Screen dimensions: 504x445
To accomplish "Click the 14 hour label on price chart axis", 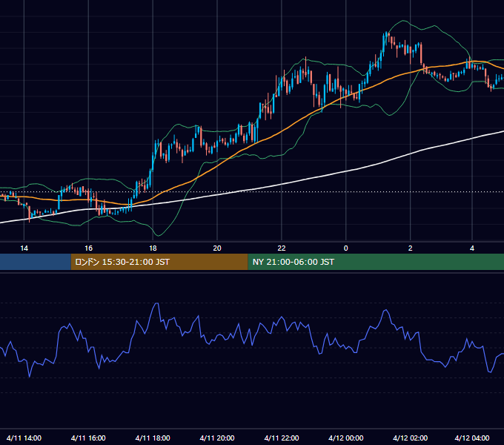I will click(x=24, y=248).
